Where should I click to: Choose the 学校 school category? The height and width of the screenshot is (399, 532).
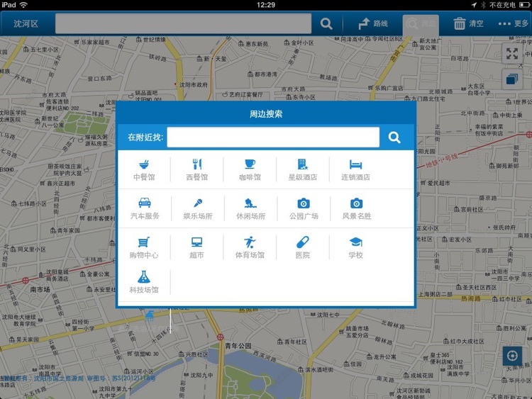pos(355,247)
